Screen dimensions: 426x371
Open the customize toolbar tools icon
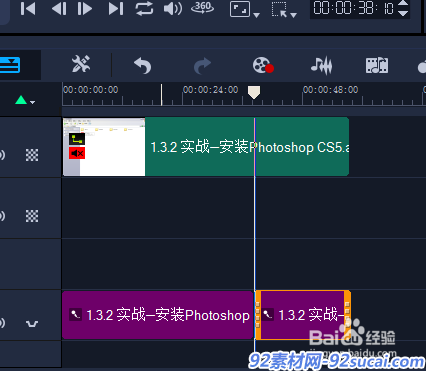[x=81, y=64]
